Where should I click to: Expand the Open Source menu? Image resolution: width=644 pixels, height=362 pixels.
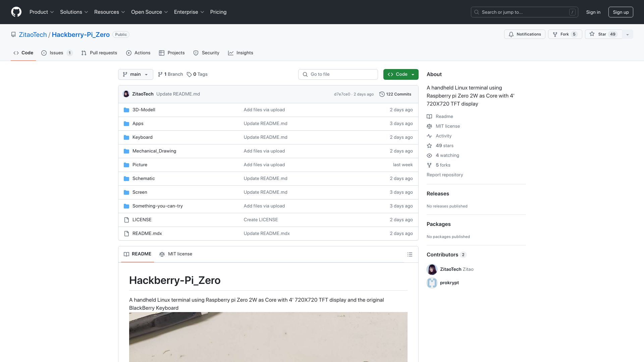click(x=150, y=12)
